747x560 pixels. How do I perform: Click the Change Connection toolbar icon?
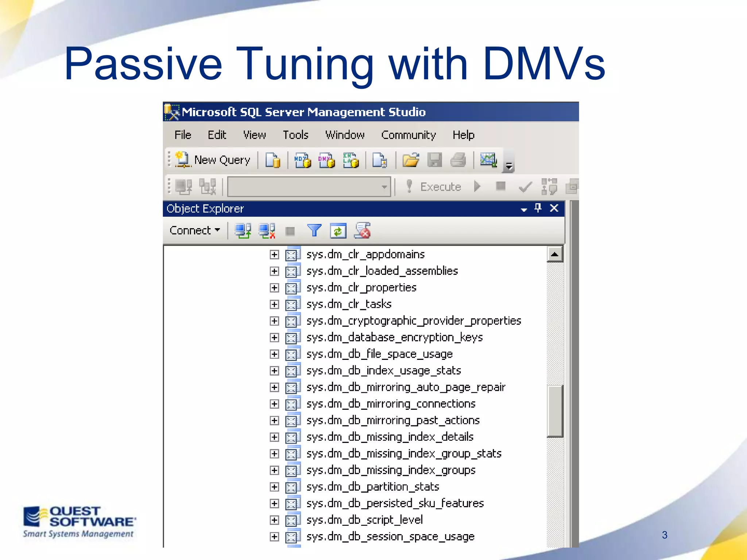pos(208,187)
